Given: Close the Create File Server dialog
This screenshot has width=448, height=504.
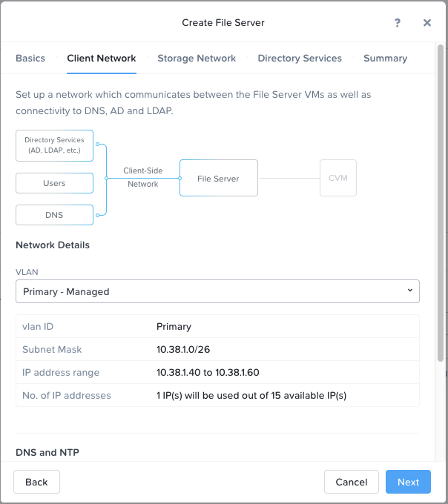Looking at the screenshot, I should [427, 23].
